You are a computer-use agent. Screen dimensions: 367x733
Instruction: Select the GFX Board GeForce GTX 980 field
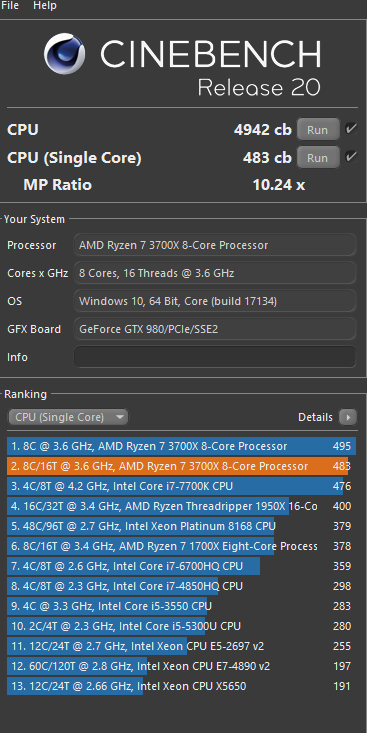(x=215, y=329)
